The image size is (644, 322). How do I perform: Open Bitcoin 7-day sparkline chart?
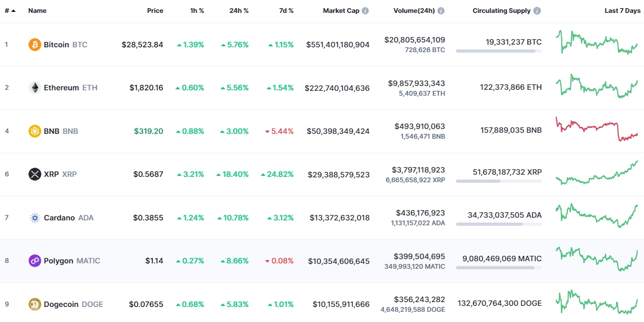[x=597, y=42]
